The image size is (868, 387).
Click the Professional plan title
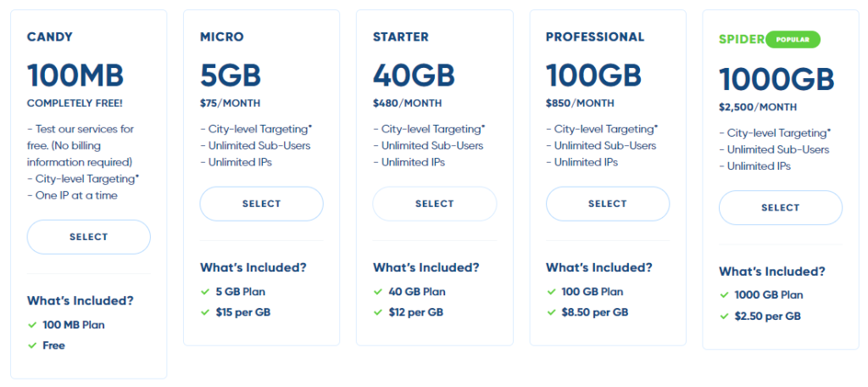[x=594, y=37]
